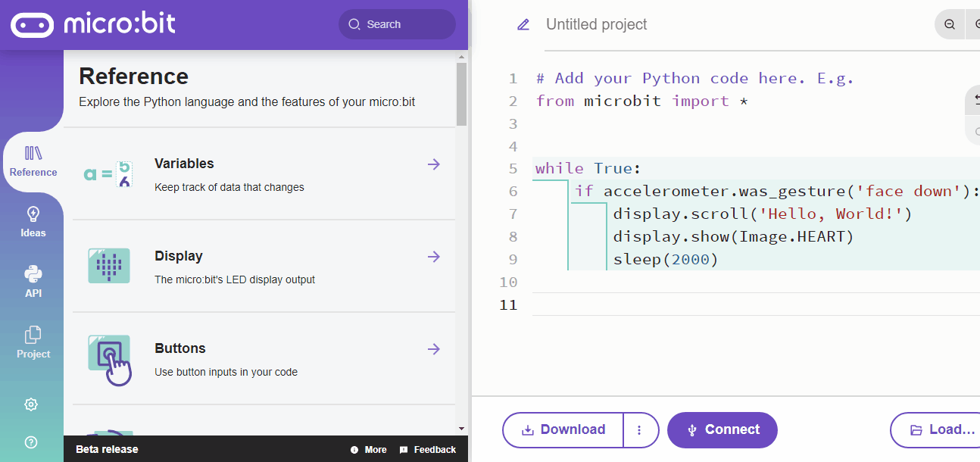Edit project name pencil icon
Screen dimensions: 980x462
[523, 24]
